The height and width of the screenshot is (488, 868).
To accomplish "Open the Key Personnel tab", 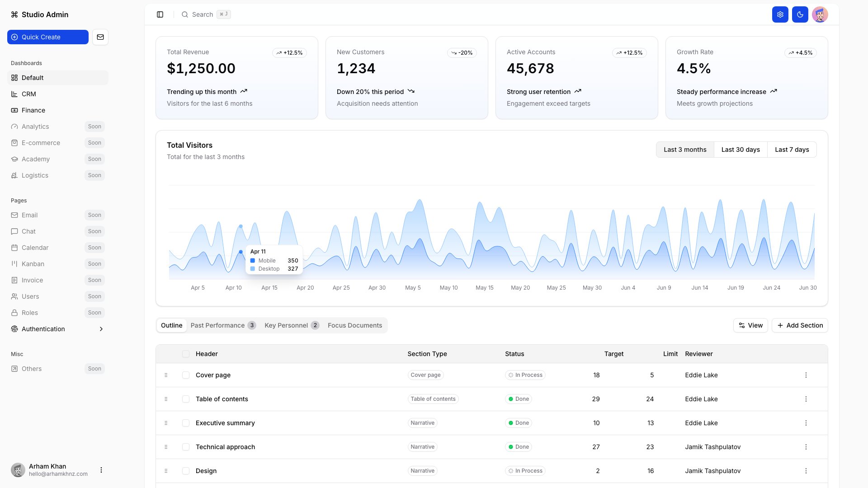I will click(287, 325).
